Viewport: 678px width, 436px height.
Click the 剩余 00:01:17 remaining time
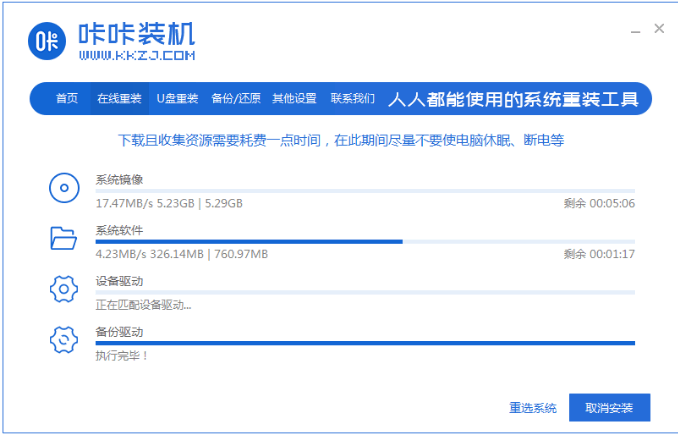point(599,254)
